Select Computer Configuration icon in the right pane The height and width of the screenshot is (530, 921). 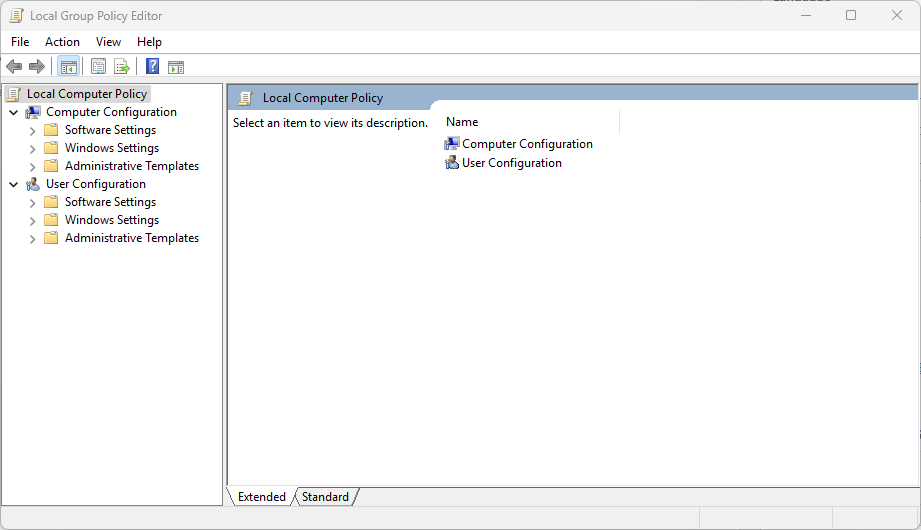(452, 144)
